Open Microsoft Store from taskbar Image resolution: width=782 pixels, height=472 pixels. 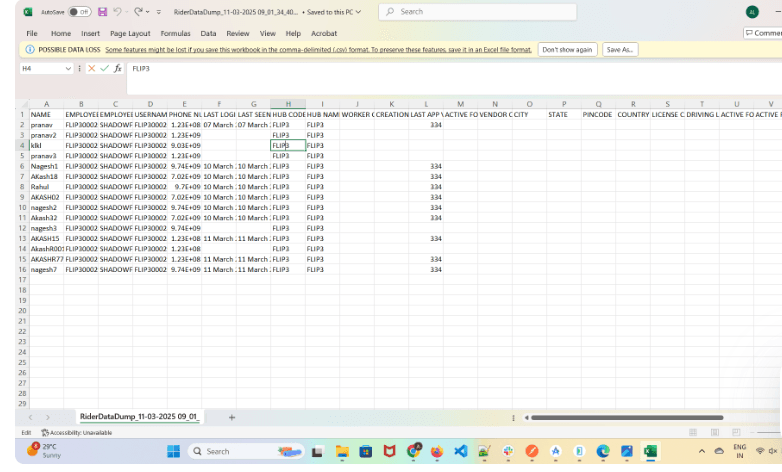click(x=366, y=451)
